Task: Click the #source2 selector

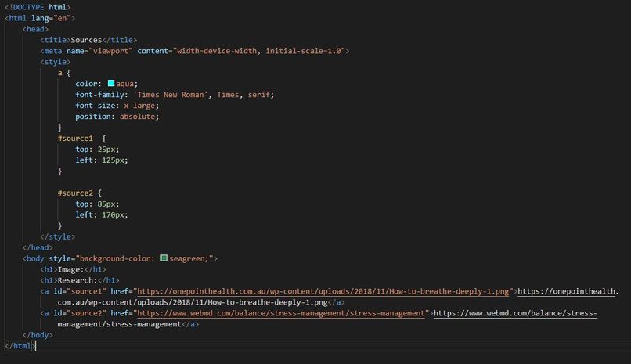Action: click(x=75, y=193)
